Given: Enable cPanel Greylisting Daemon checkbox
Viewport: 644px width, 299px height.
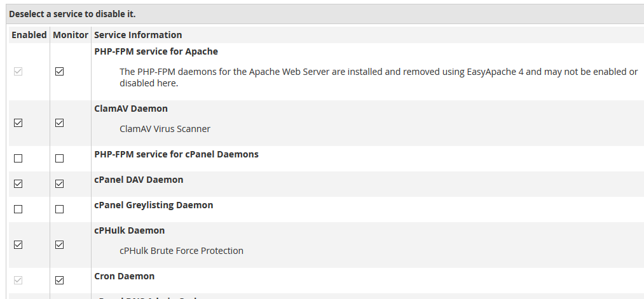Looking at the screenshot, I should click(x=18, y=209).
